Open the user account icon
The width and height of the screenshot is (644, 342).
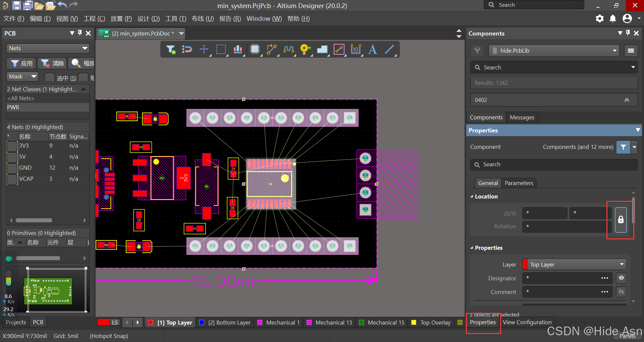coord(627,18)
